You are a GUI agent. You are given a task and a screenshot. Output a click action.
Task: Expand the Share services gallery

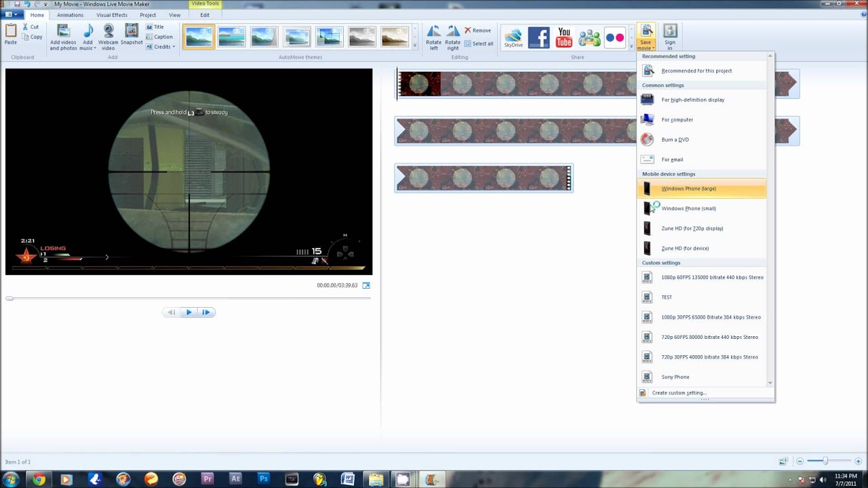tap(631, 46)
